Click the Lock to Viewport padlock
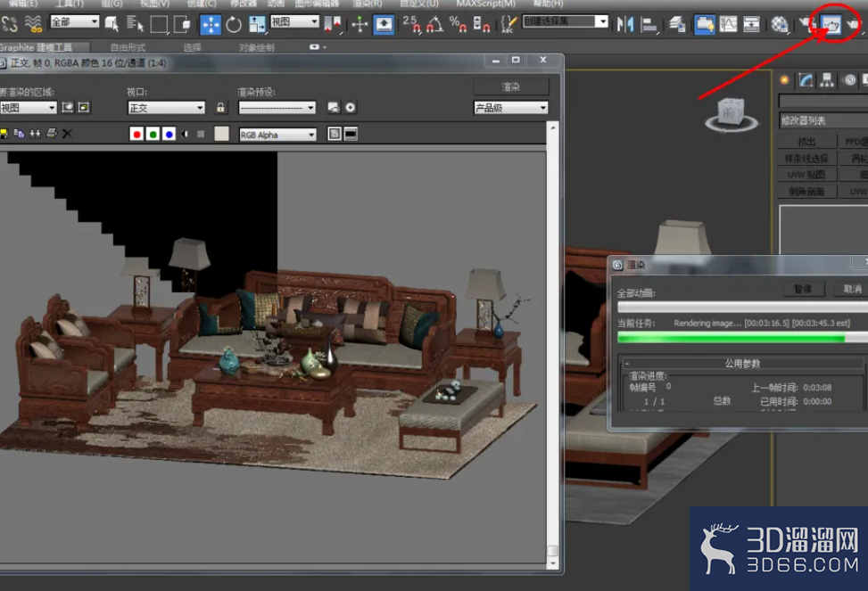The width and height of the screenshot is (868, 591). 220,107
